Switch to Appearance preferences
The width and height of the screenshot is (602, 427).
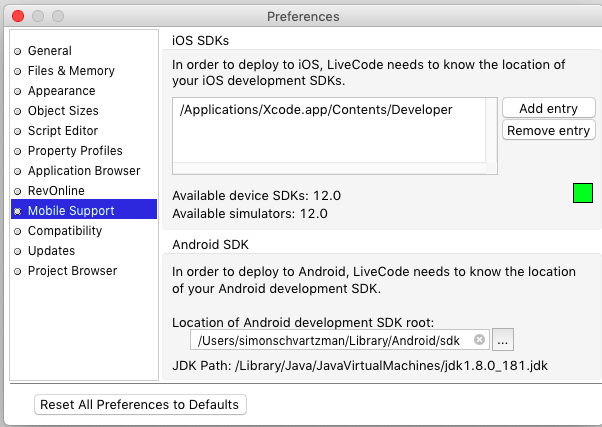tap(61, 91)
